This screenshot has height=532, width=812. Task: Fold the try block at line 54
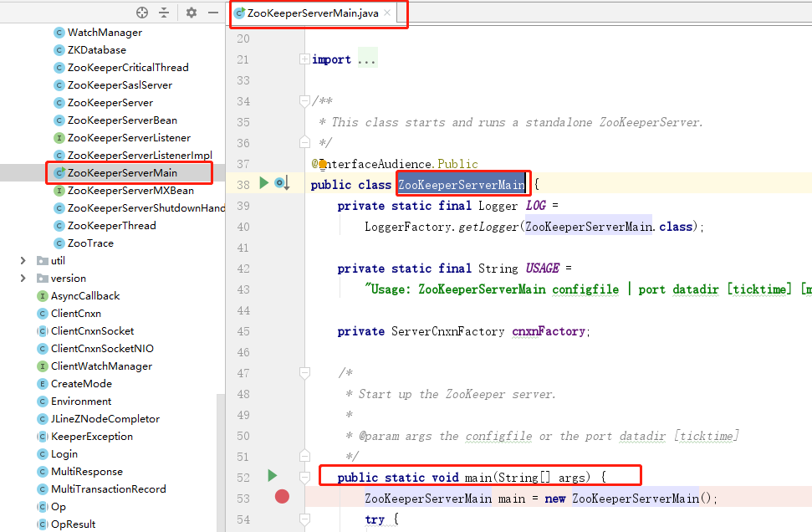coord(304,519)
